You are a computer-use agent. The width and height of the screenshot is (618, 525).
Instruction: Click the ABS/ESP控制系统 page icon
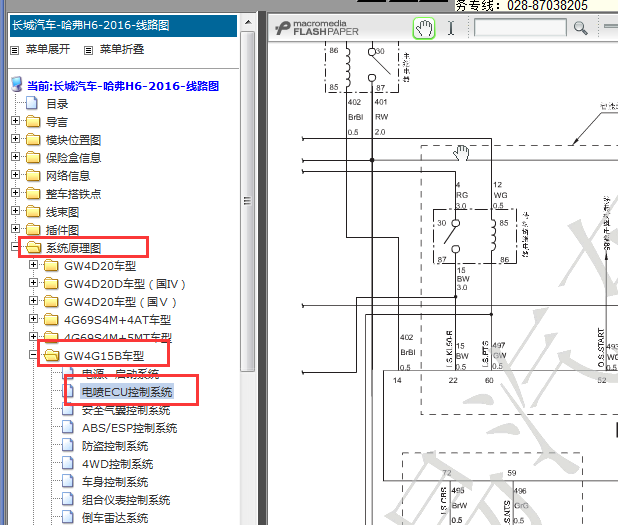[68, 427]
